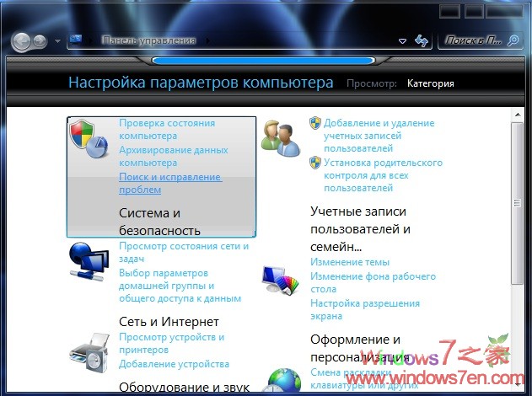Open Поиск и исправление проблем link

pyautogui.click(x=170, y=183)
